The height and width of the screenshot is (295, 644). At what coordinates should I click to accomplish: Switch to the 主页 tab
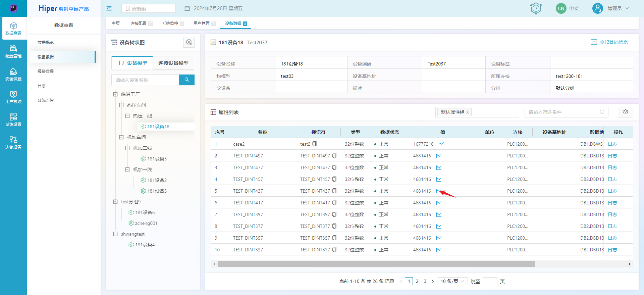[x=116, y=23]
